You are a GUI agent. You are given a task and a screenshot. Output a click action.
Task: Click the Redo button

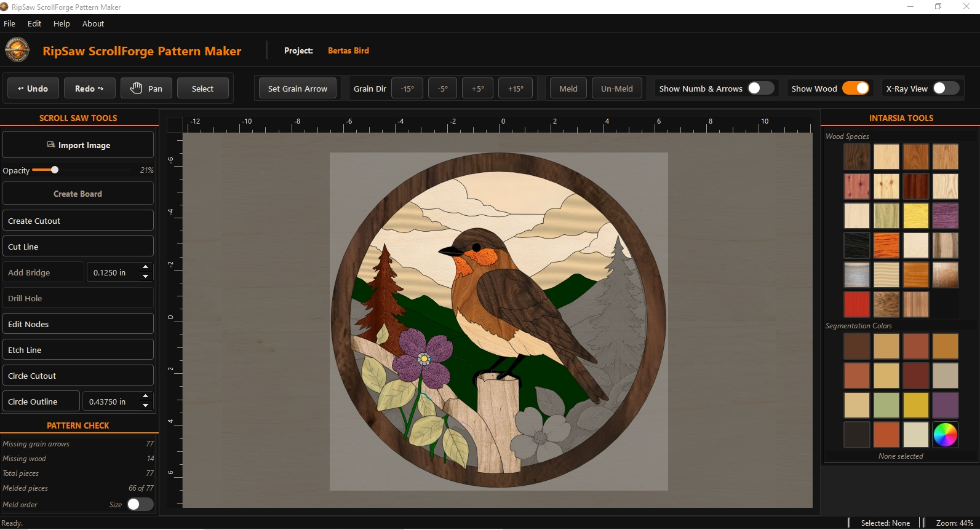(x=90, y=89)
